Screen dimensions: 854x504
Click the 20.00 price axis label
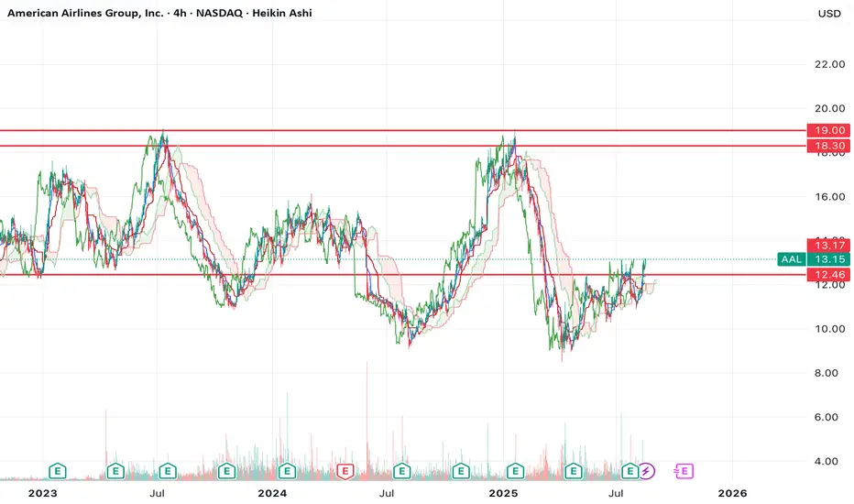[x=829, y=108]
